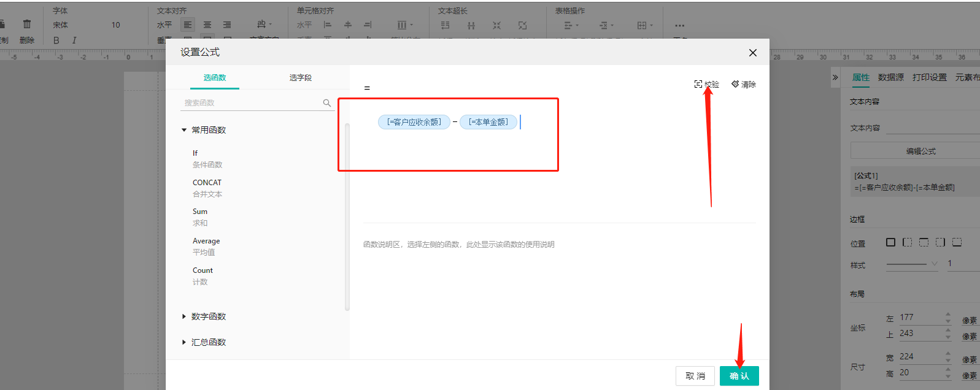Align cell center in 单元格对齐
Viewport: 980px width, 390px height.
point(348,25)
